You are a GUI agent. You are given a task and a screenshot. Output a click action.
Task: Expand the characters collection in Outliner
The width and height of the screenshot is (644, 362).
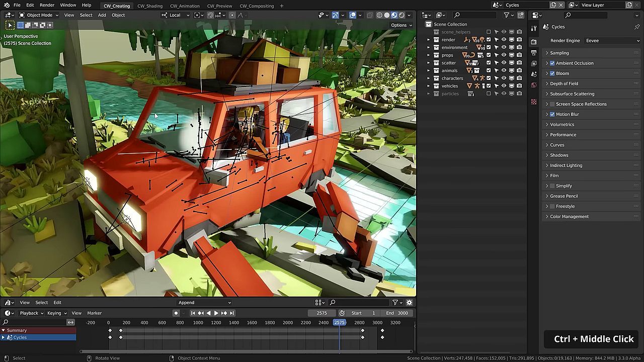point(429,78)
